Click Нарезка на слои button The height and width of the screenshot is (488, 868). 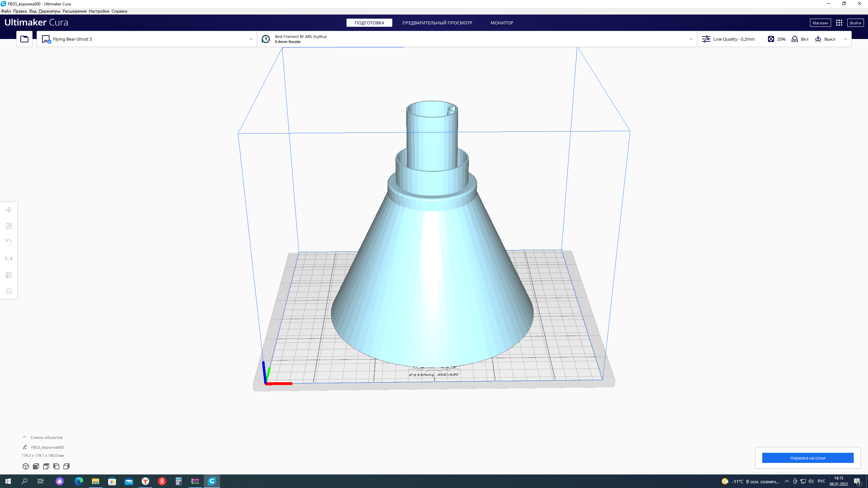point(808,458)
